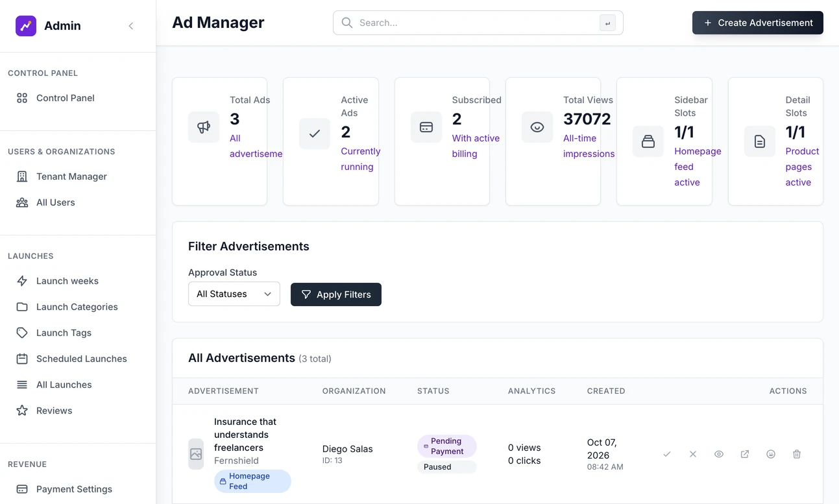Click Create Advertisement button
The height and width of the screenshot is (504, 839).
[758, 23]
